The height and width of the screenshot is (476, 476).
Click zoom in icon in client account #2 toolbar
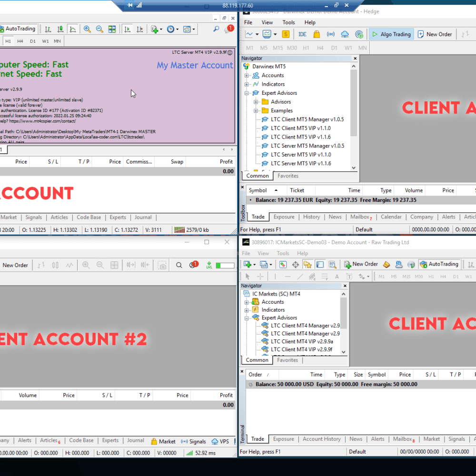click(x=86, y=265)
